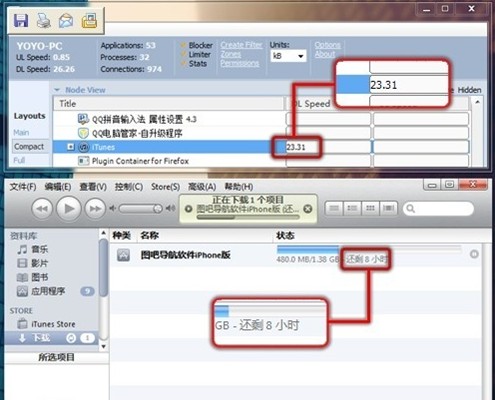Click the iTunes application icon in list
The image size is (495, 400).
coord(83,147)
